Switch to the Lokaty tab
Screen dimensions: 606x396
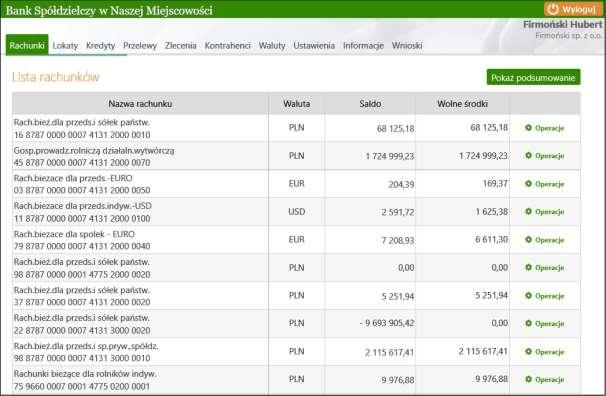coord(65,46)
